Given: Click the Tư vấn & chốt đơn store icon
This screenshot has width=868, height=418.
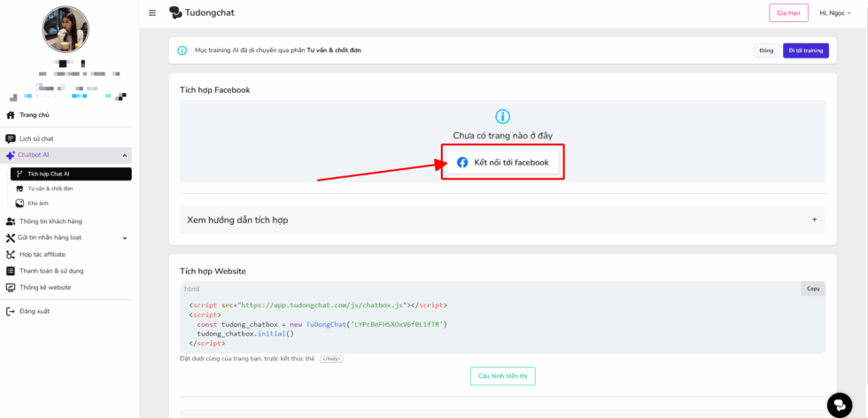Looking at the screenshot, I should (19, 189).
